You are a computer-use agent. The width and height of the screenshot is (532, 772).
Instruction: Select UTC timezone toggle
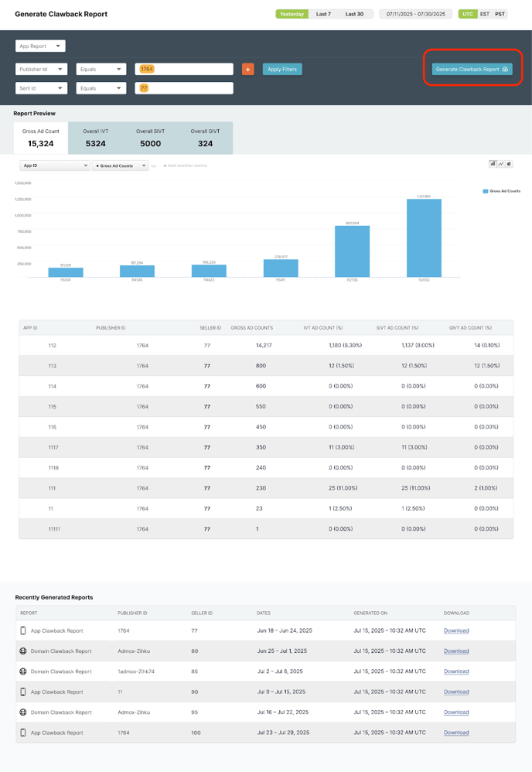pyautogui.click(x=468, y=14)
